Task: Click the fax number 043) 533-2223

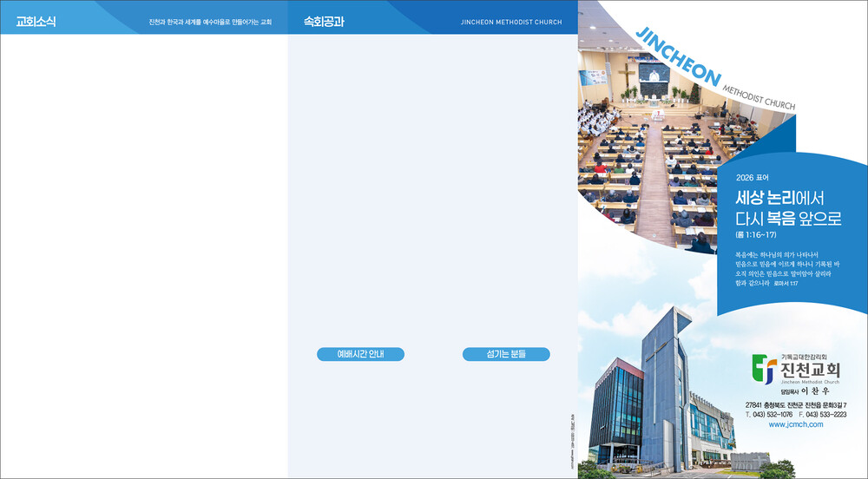Action: (x=822, y=414)
